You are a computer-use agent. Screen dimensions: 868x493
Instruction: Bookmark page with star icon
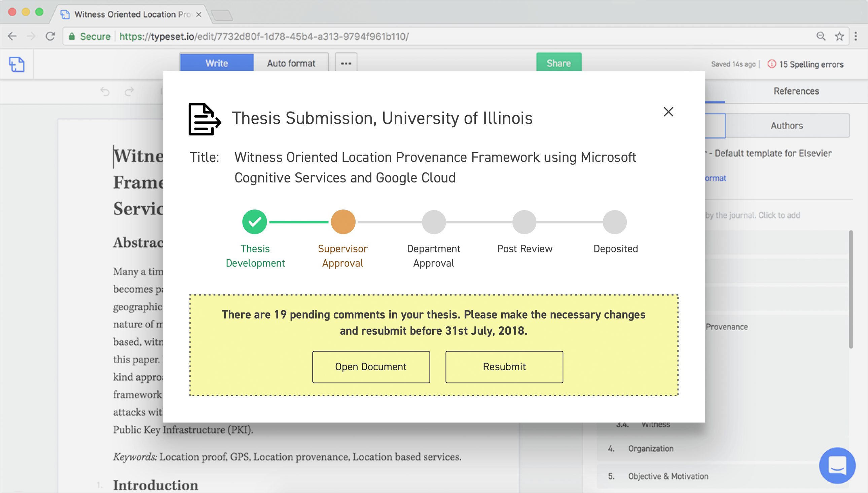click(x=839, y=36)
